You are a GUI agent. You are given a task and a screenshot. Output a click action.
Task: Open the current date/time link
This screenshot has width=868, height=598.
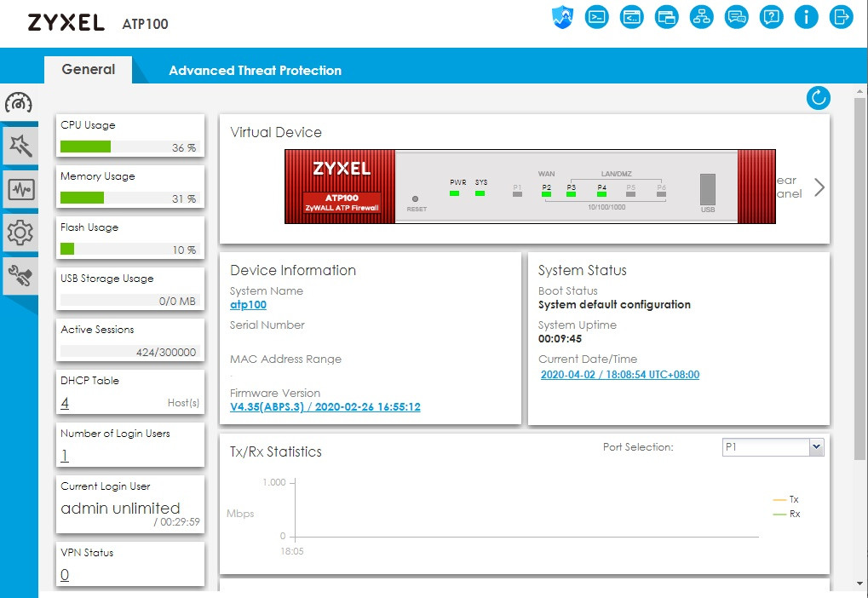point(620,375)
